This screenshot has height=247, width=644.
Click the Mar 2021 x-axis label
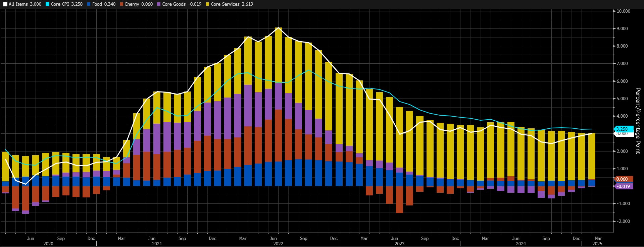point(121,238)
